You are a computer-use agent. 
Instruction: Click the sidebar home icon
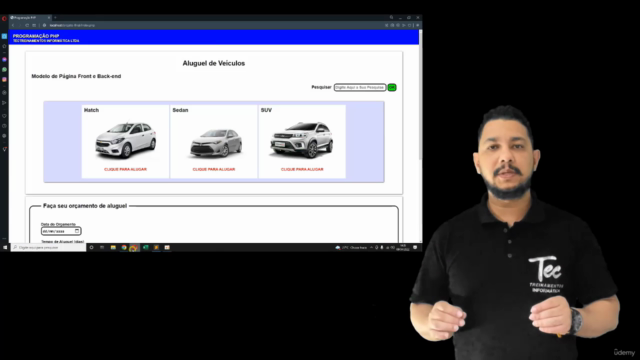click(4, 46)
